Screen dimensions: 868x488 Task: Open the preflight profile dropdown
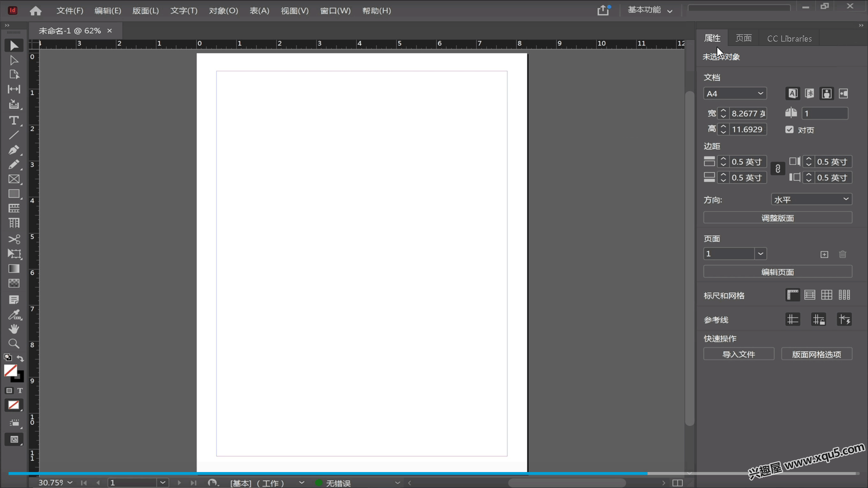(301, 483)
